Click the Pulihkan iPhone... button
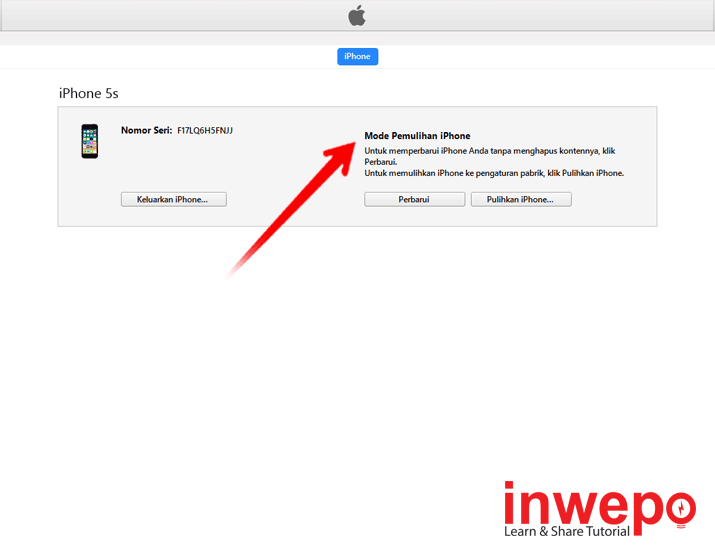This screenshot has height=560, width=715. coord(521,199)
